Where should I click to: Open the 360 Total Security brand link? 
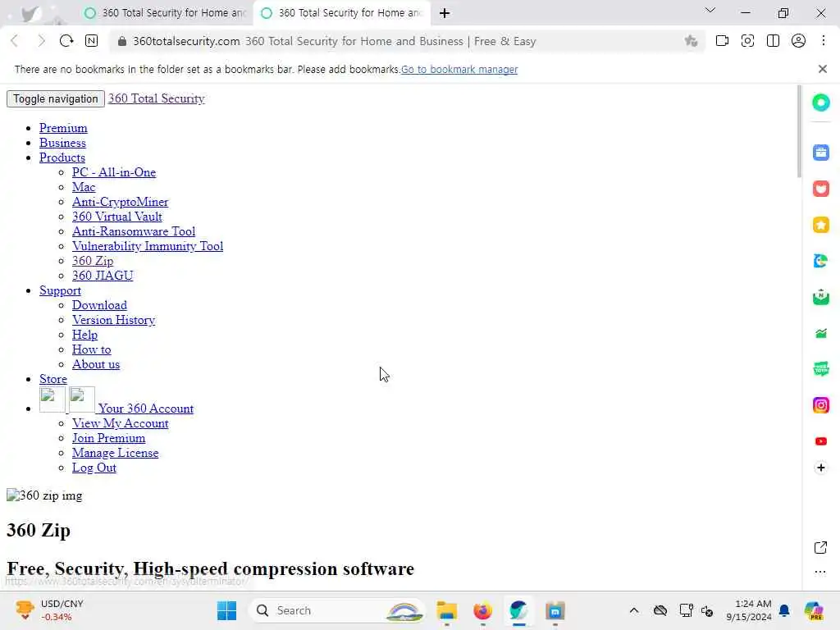pyautogui.click(x=157, y=98)
